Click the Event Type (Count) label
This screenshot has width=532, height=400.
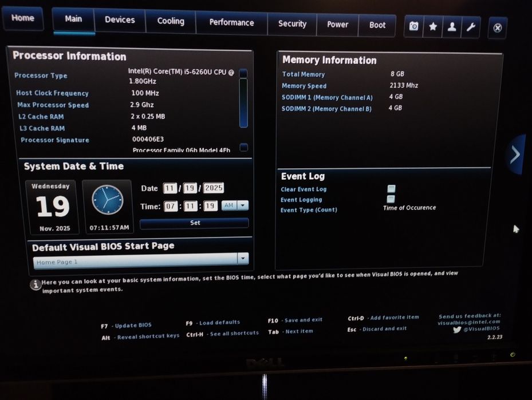[x=309, y=210]
